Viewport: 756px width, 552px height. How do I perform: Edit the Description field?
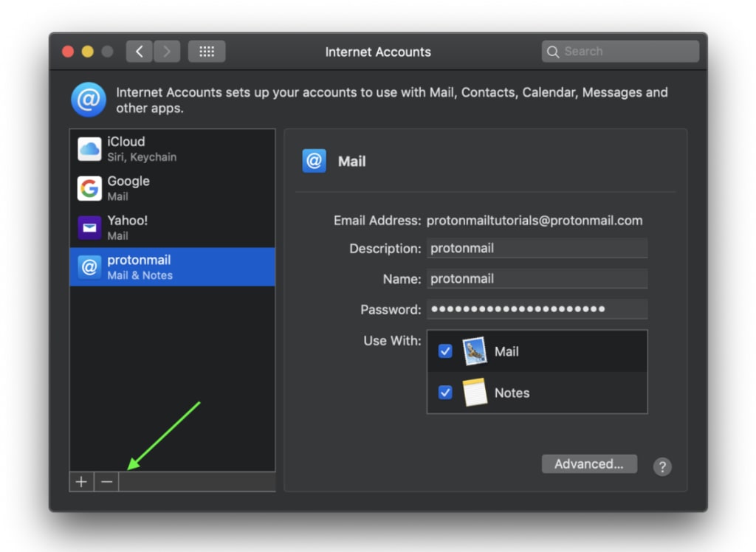point(537,248)
